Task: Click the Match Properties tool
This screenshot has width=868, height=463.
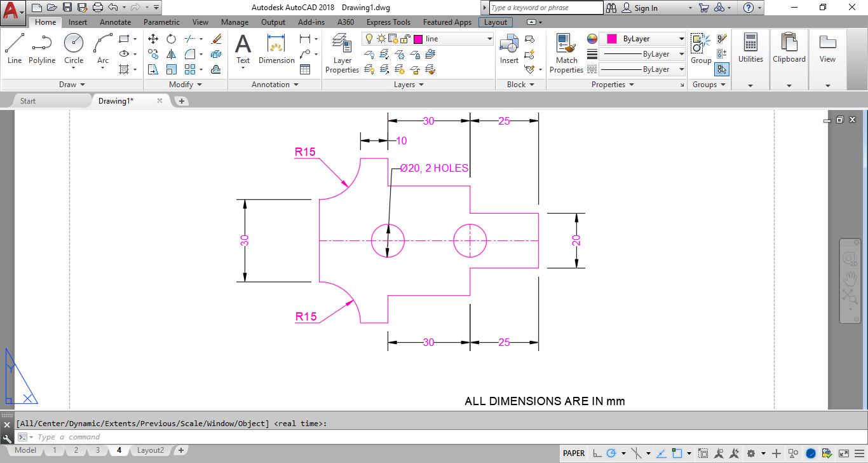Action: pos(566,53)
